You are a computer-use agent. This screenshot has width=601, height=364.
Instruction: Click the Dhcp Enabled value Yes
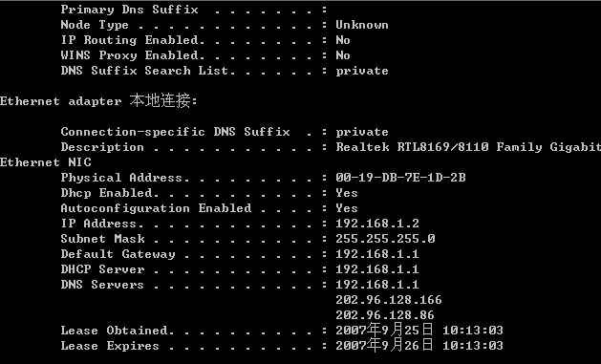347,193
